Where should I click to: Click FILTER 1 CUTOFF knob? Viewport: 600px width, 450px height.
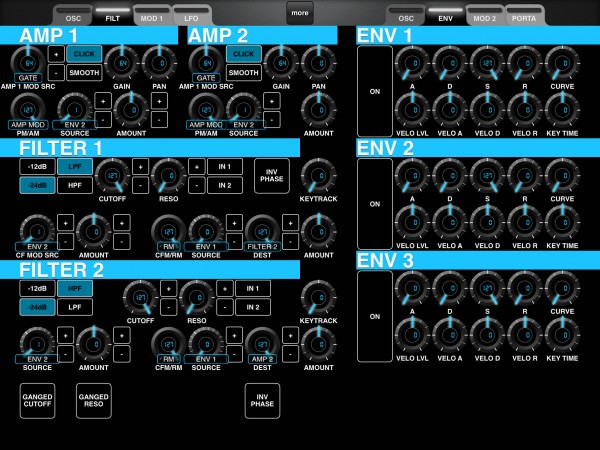112,176
